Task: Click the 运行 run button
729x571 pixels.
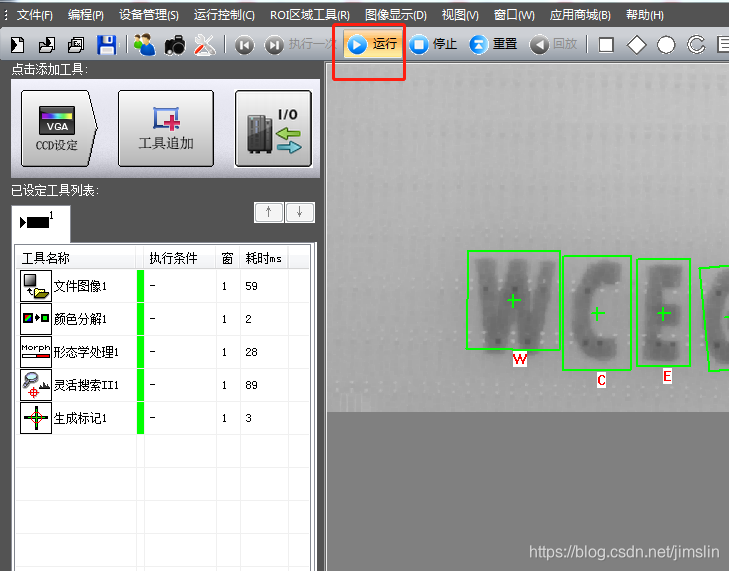Action: 373,45
